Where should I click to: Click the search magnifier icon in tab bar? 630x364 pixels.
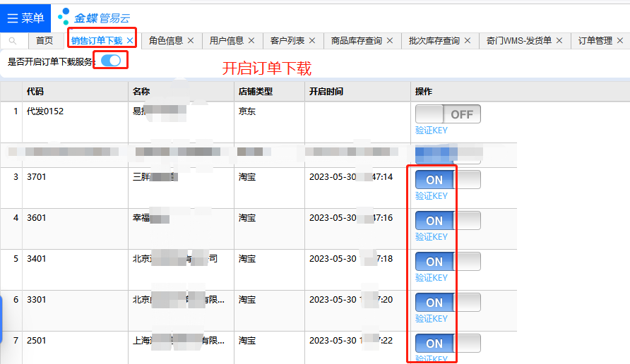13,41
